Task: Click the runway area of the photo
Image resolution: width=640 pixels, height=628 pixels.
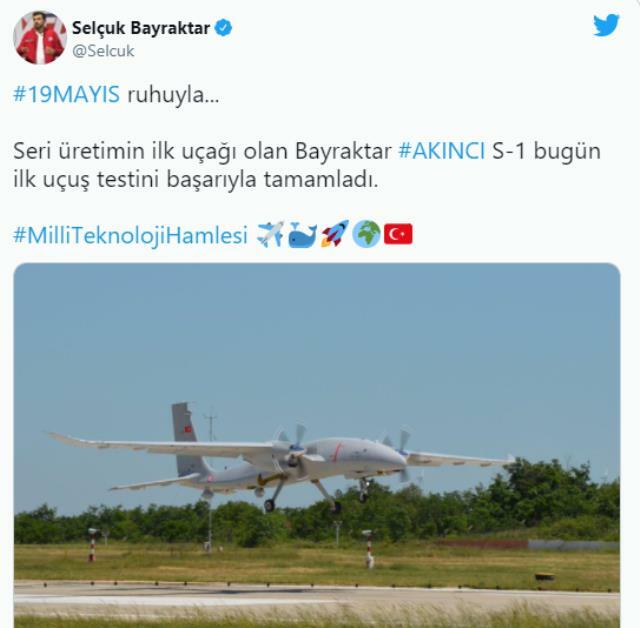Action: [x=317, y=600]
